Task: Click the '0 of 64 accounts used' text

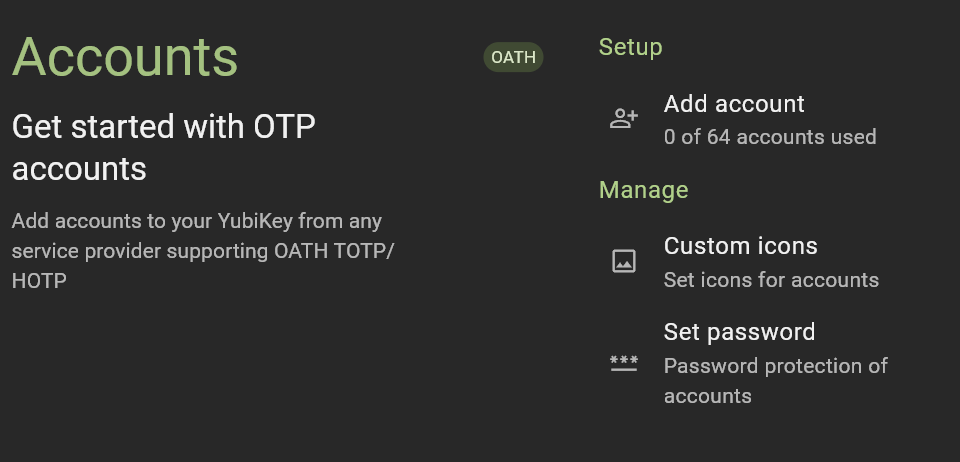Action: click(x=770, y=136)
